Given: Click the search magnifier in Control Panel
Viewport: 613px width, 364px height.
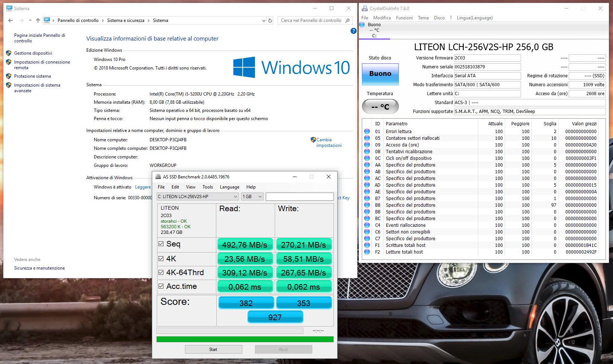Looking at the screenshot, I should tap(347, 20).
